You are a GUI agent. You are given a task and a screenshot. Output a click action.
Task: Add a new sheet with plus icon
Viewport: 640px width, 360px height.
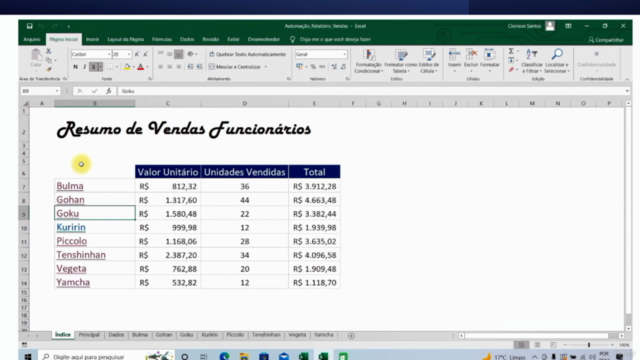pos(351,336)
